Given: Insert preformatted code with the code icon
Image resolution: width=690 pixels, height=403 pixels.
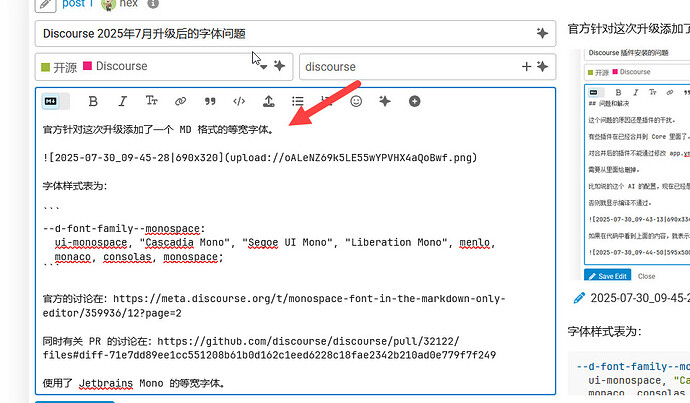Looking at the screenshot, I should 239,102.
